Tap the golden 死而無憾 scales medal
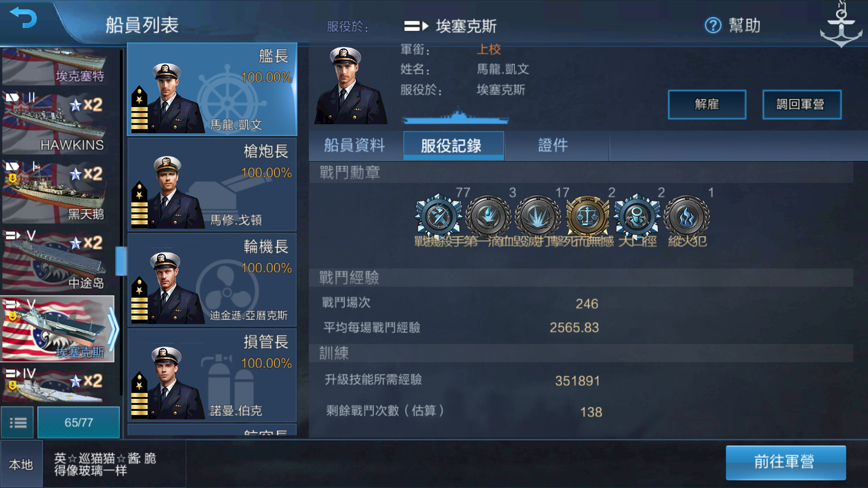 click(x=587, y=217)
